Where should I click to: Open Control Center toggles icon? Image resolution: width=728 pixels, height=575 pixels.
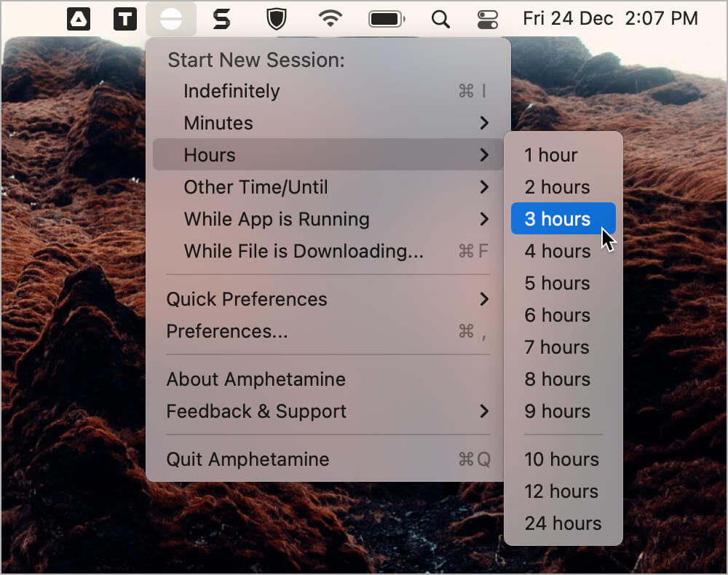click(488, 20)
